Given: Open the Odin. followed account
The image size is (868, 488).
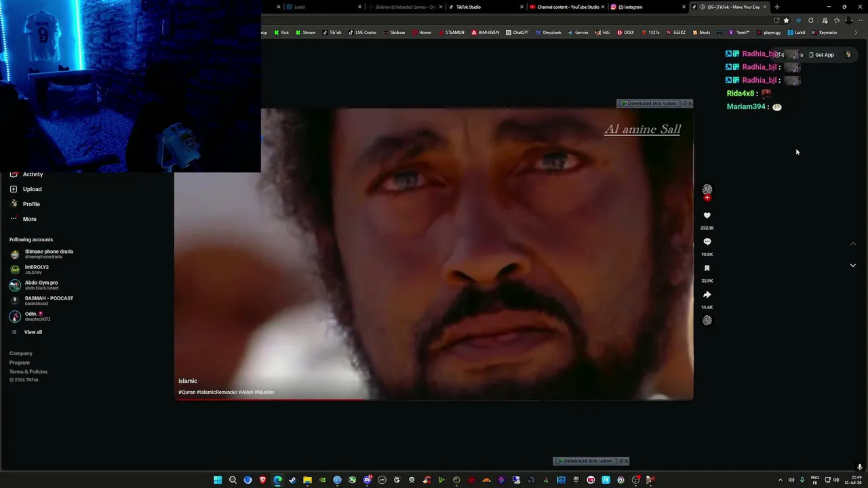Looking at the screenshot, I should tap(30, 316).
